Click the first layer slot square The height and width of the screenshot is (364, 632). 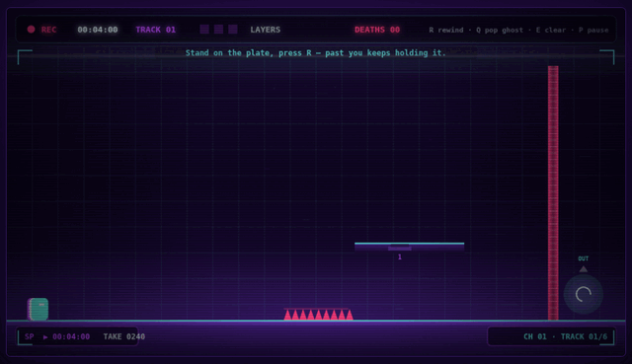click(x=204, y=30)
